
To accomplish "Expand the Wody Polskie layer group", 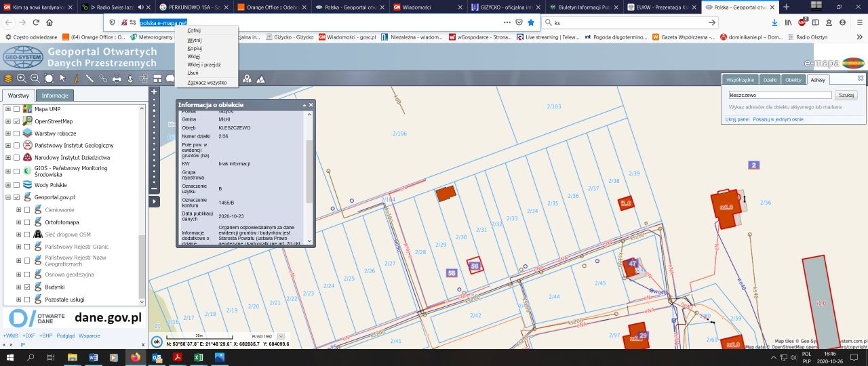I will [x=8, y=185].
